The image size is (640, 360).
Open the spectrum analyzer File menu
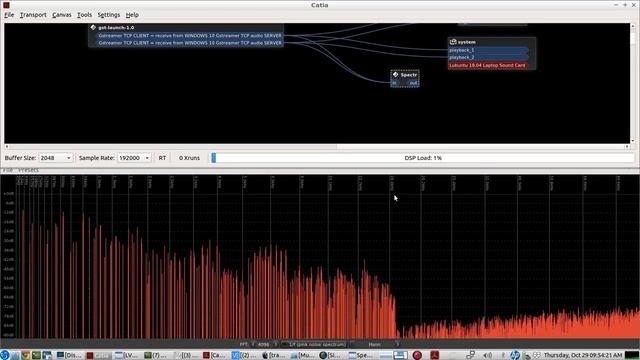pos(8,170)
